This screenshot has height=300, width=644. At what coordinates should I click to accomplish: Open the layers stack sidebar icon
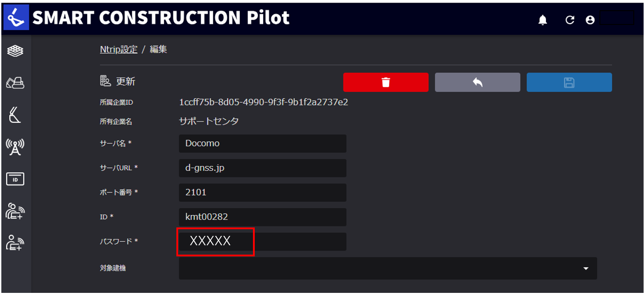pyautogui.click(x=15, y=51)
